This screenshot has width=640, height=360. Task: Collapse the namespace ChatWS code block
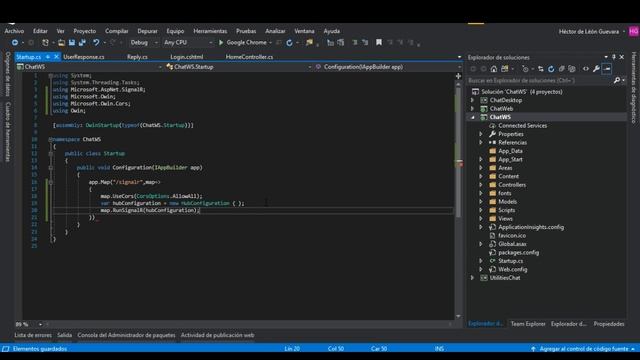tap(51, 139)
